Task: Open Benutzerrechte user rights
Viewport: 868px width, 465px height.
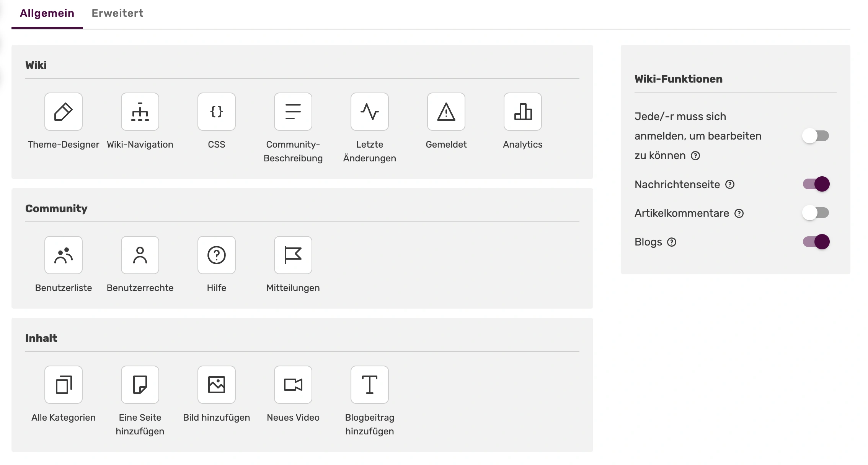Action: (x=140, y=255)
